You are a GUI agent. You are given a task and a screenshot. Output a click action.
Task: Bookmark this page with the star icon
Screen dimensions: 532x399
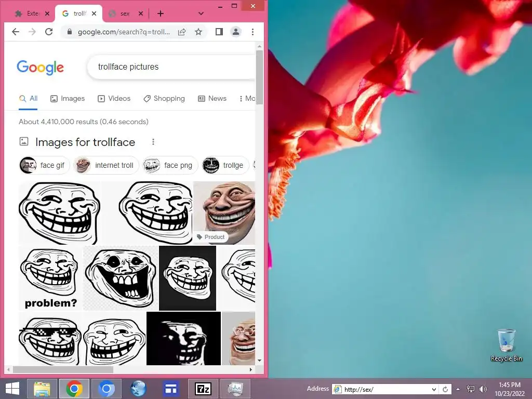[198, 32]
